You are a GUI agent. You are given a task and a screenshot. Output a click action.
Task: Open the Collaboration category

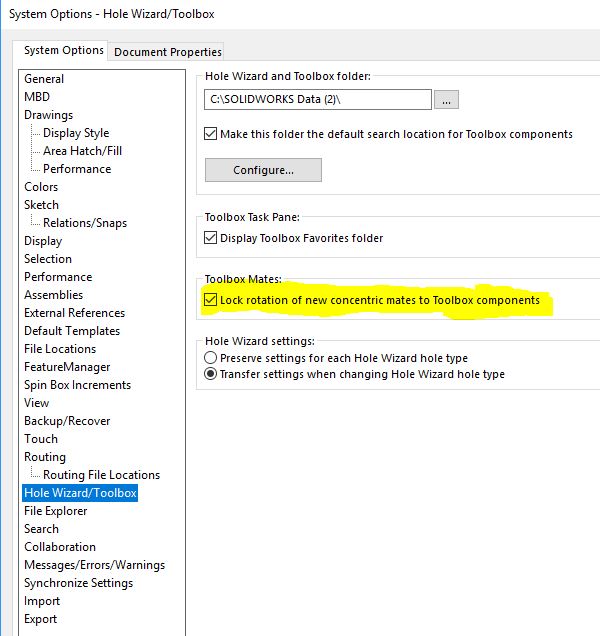pyautogui.click(x=60, y=547)
